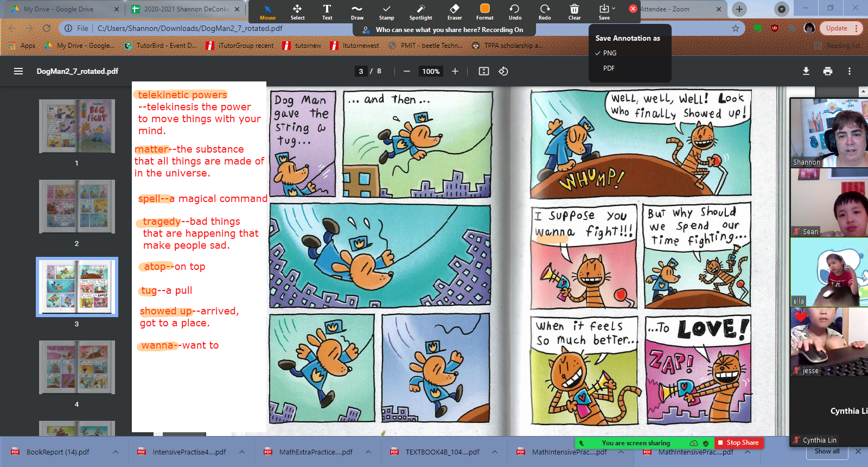Expand IntensivePractise4 download options
Image resolution: width=868 pixels, height=467 pixels.
point(242,452)
